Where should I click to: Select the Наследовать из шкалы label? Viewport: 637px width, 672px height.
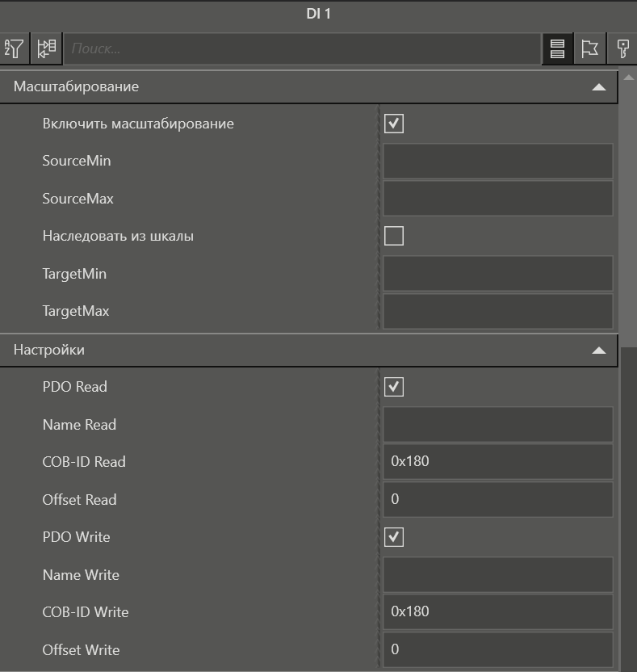click(118, 236)
